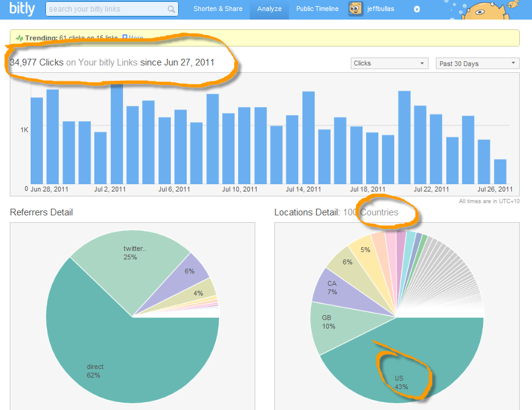Select the 6% location slice
Viewport: 532px width, 410px height.
tap(353, 268)
